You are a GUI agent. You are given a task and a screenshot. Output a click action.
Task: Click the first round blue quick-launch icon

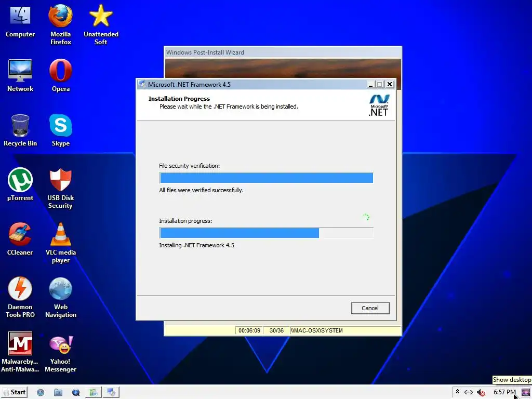click(41, 393)
